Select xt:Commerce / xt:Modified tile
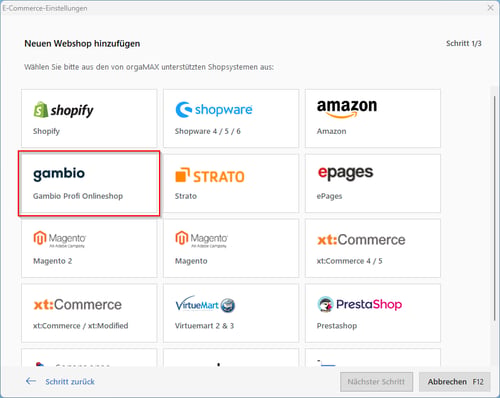The image size is (500, 398). pos(89,313)
